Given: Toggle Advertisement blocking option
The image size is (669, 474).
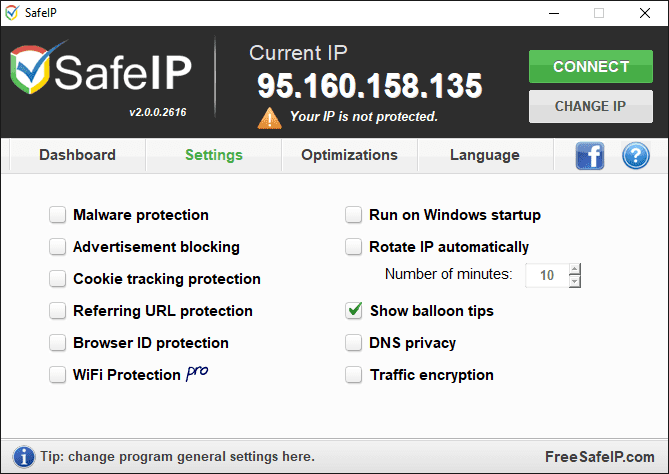Looking at the screenshot, I should pyautogui.click(x=57, y=247).
